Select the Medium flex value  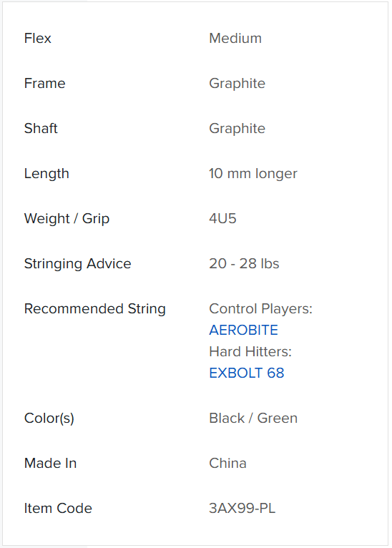[235, 38]
